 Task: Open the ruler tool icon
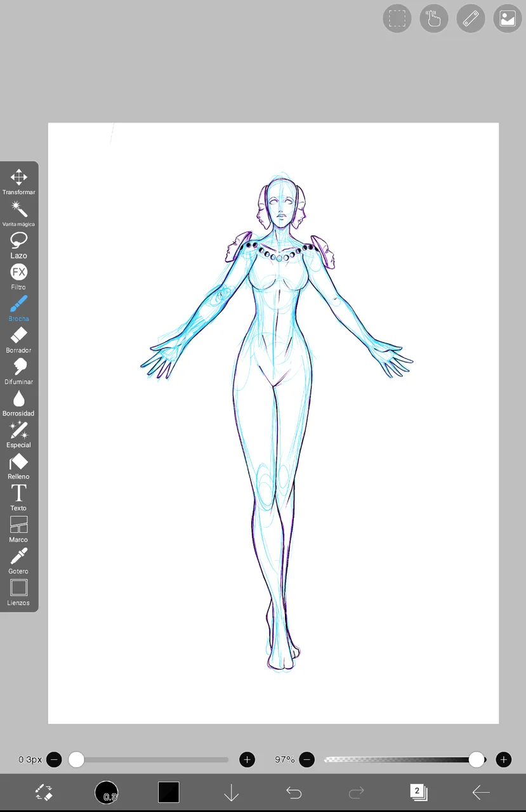pyautogui.click(x=471, y=18)
